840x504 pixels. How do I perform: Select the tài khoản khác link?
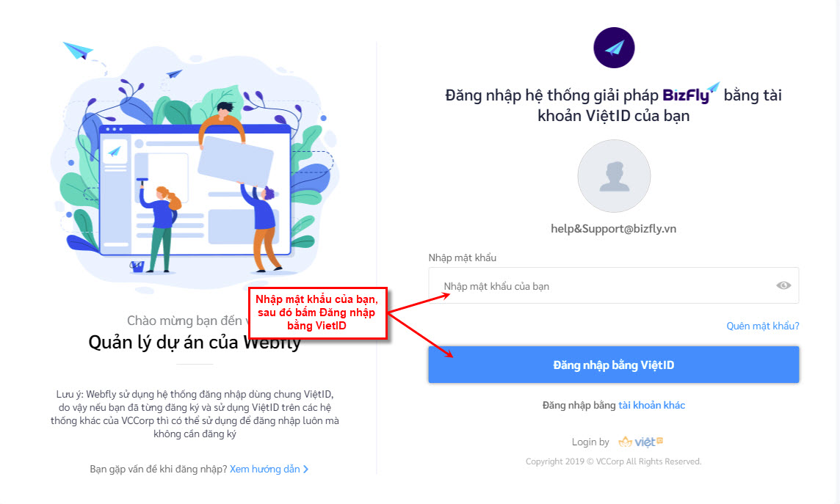(x=651, y=405)
